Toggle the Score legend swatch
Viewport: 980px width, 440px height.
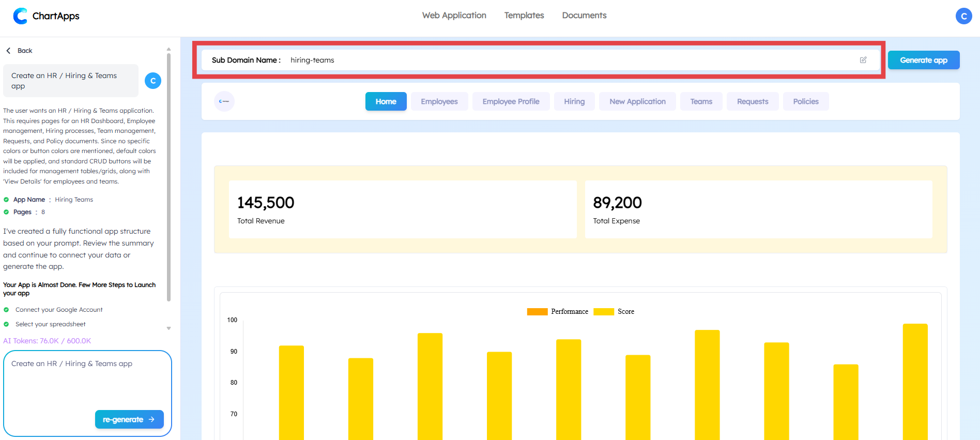point(604,312)
